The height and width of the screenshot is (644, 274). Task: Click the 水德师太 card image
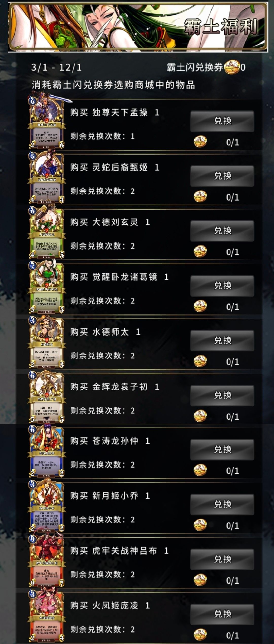point(47,342)
